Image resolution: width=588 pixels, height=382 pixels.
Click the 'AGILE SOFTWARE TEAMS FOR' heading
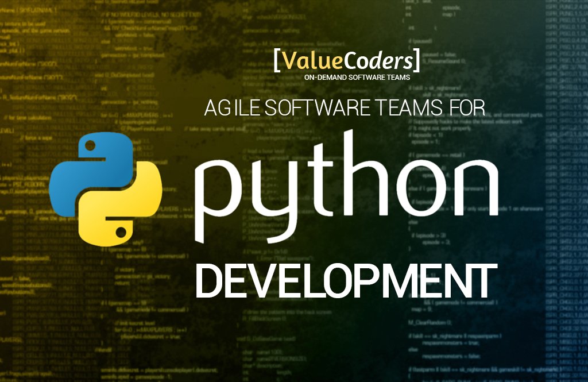tap(345, 108)
